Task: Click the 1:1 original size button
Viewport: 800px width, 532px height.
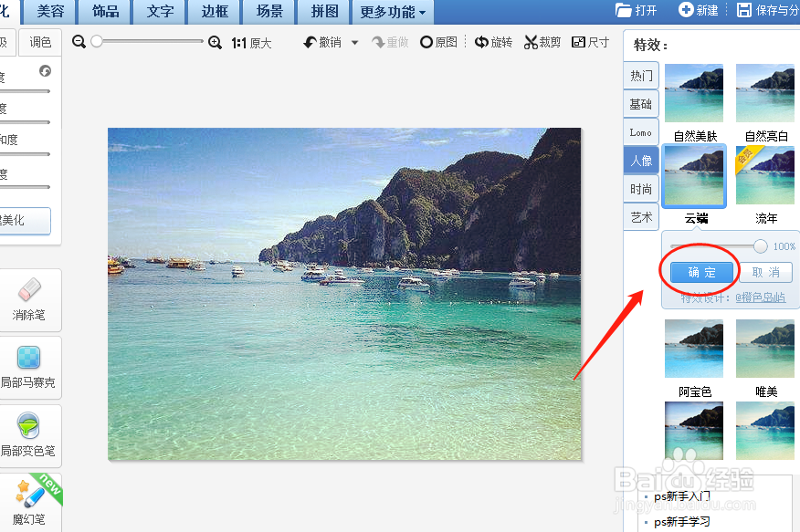Action: [x=251, y=43]
